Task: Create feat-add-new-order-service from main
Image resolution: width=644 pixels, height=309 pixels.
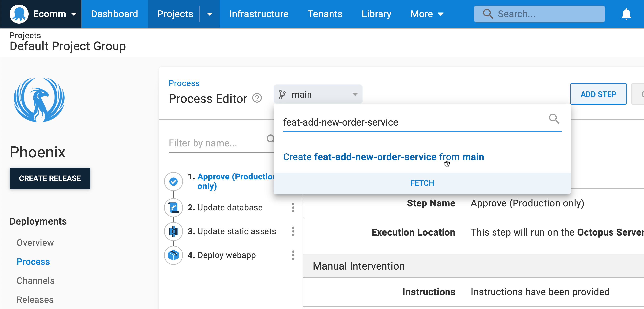Action: tap(383, 157)
